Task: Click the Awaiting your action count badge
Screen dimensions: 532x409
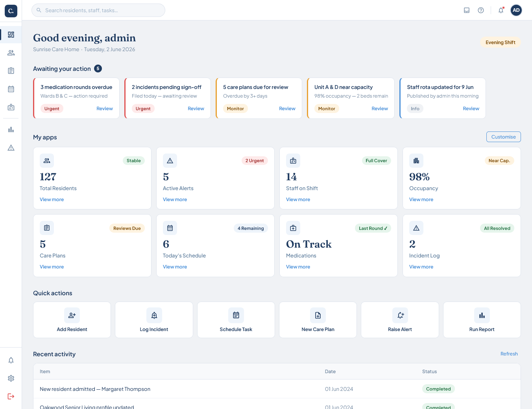Action: pos(98,68)
